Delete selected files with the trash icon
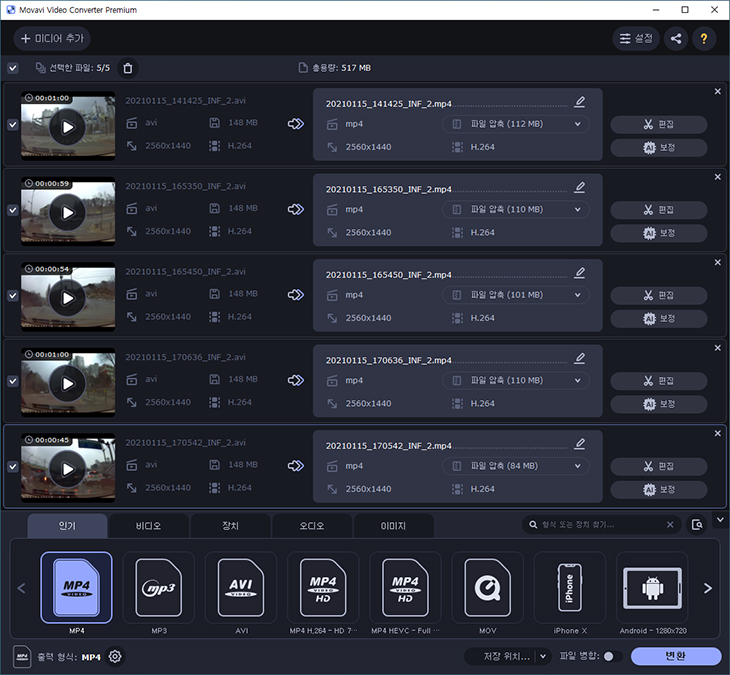This screenshot has height=675, width=730. [x=128, y=68]
